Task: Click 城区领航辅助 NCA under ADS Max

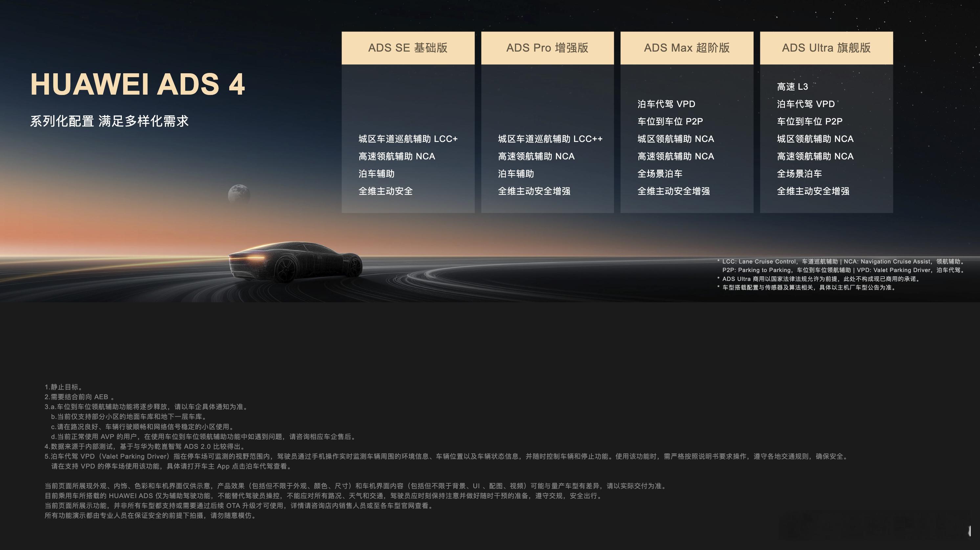Action: 676,139
